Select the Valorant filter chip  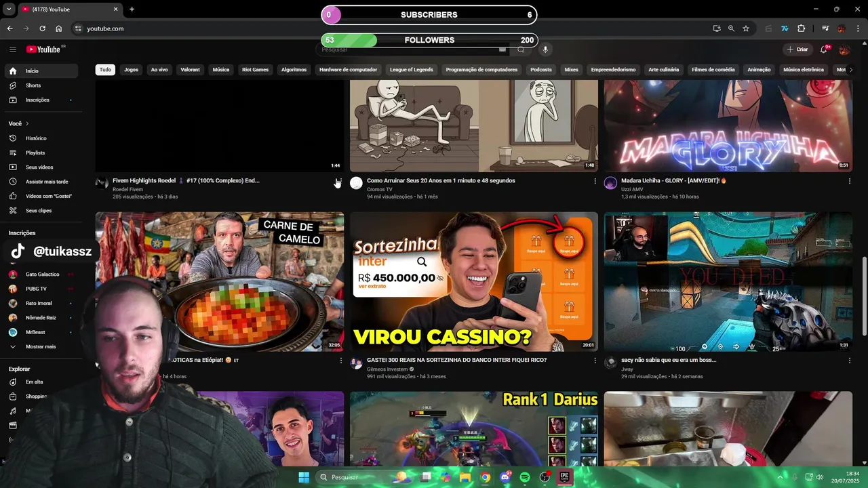tap(191, 70)
